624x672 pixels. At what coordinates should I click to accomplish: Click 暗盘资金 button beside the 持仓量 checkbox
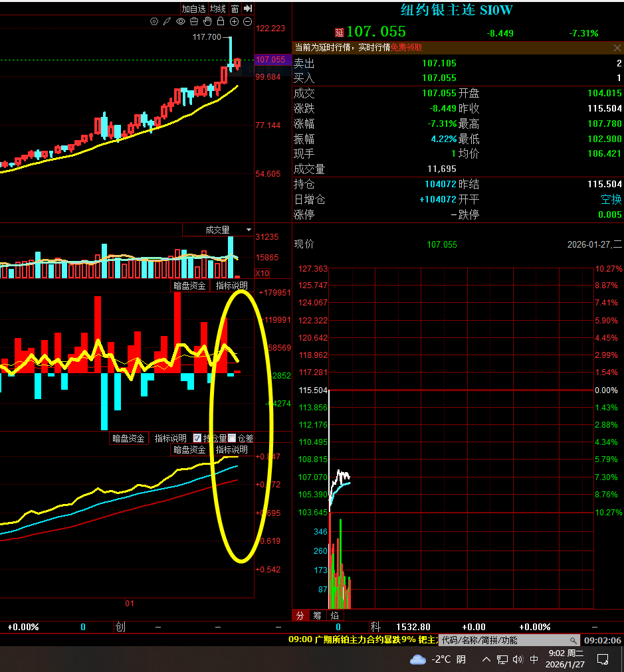128,438
